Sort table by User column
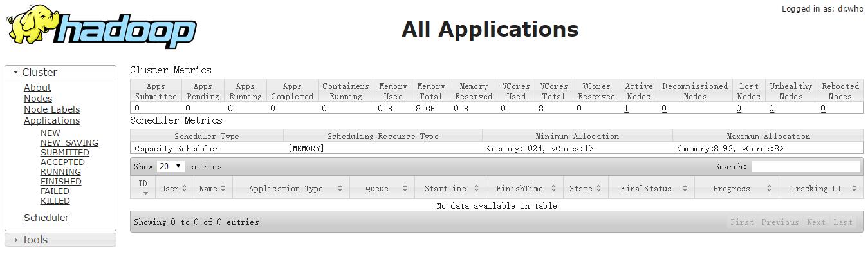 tap(174, 188)
